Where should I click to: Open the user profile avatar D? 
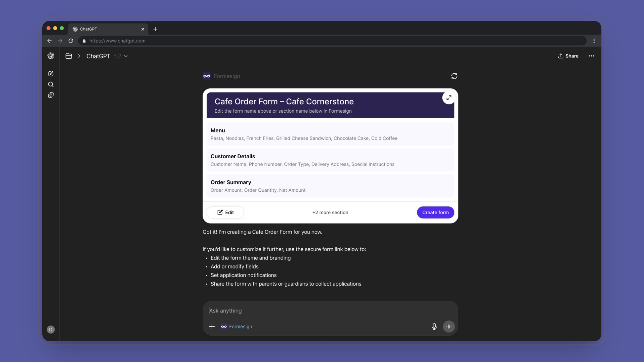[x=51, y=329]
